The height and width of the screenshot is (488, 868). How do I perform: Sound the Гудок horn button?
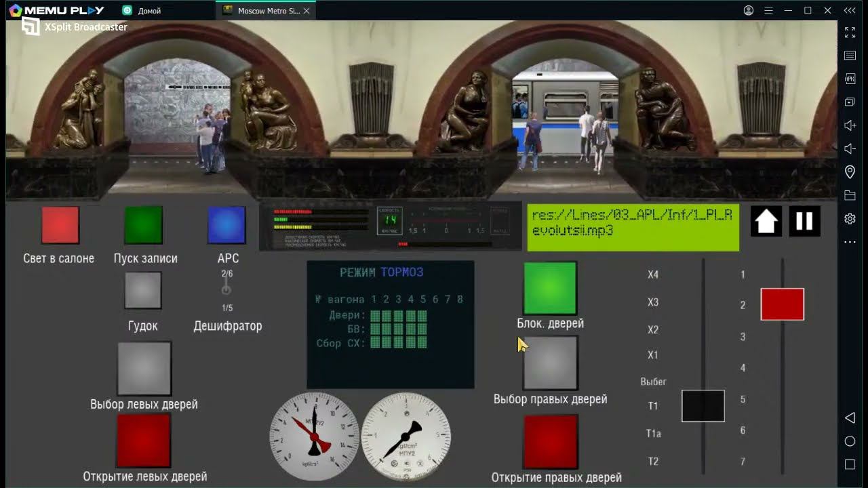point(143,290)
